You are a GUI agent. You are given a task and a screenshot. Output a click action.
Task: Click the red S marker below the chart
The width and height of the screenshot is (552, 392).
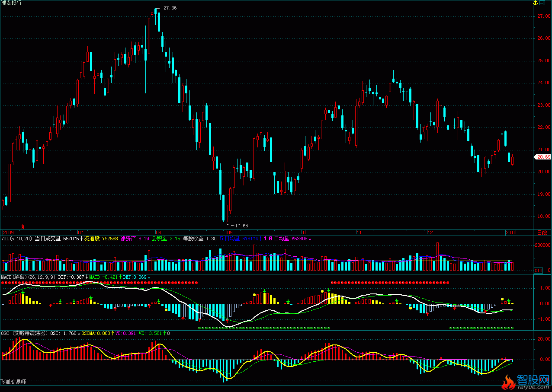22,226
